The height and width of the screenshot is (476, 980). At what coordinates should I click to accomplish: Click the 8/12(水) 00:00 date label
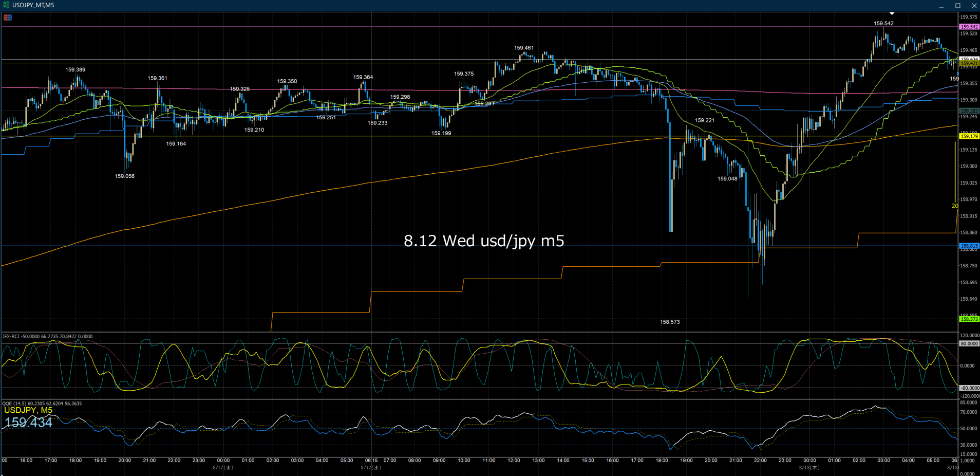point(223,467)
